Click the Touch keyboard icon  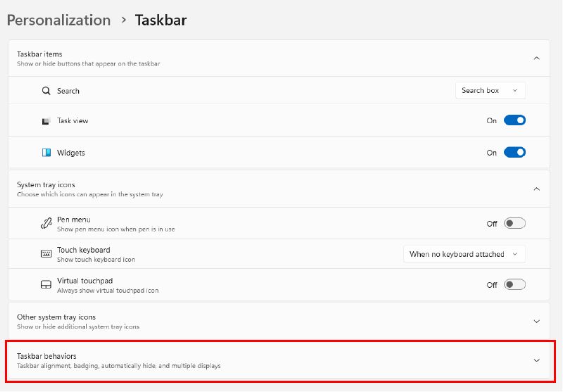46,254
